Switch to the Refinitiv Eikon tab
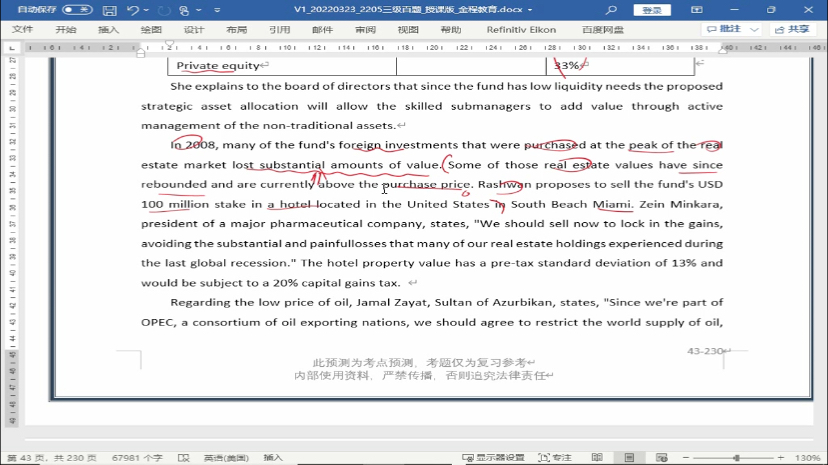 point(521,30)
